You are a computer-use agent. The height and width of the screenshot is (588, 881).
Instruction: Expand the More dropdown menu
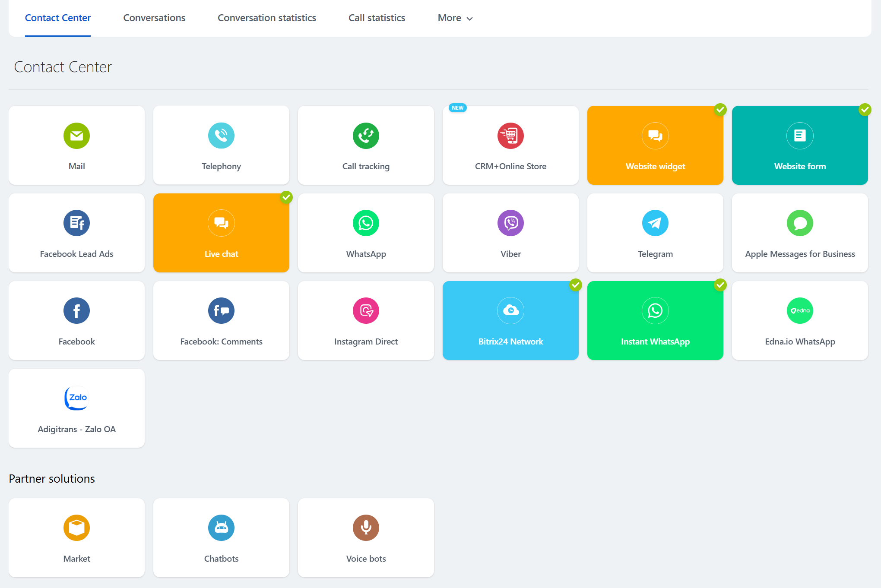point(455,18)
